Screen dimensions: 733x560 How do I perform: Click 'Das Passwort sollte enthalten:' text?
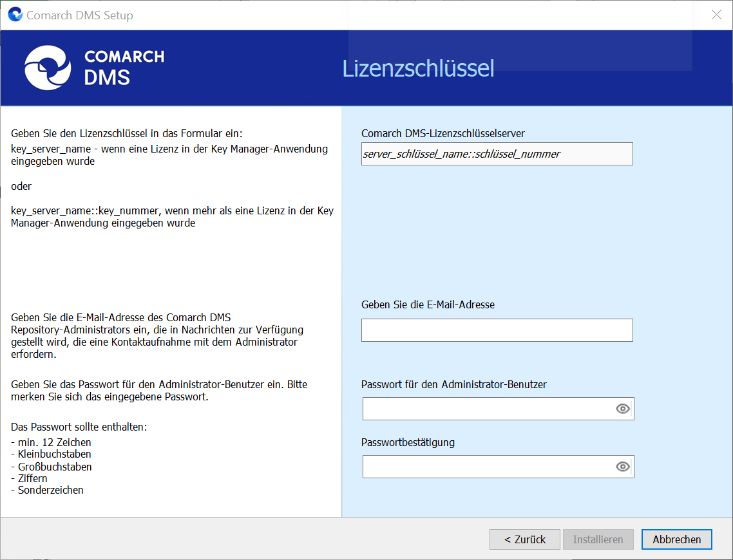pyautogui.click(x=79, y=427)
